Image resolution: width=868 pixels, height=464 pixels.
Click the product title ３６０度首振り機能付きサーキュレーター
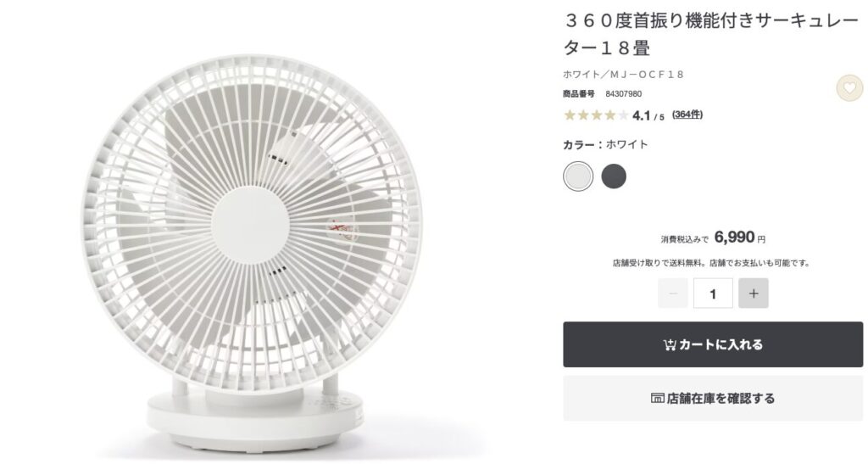tap(711, 34)
